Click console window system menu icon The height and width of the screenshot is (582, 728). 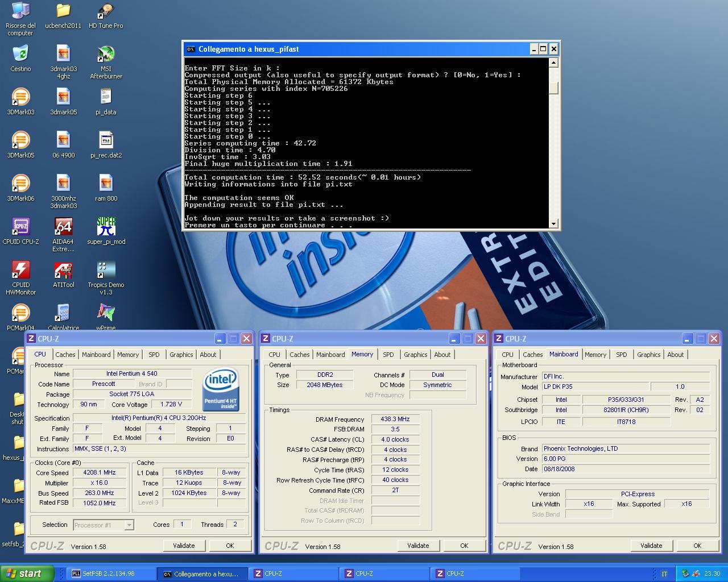click(191, 49)
